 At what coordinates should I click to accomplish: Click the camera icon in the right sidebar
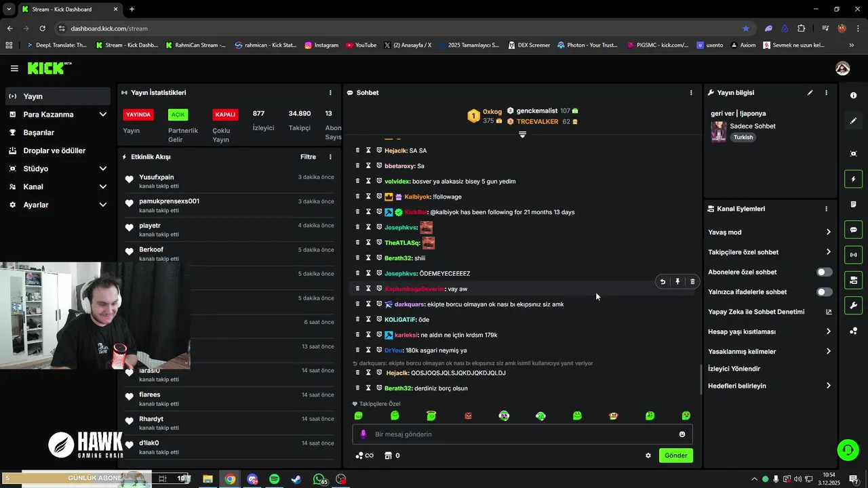pos(853,154)
